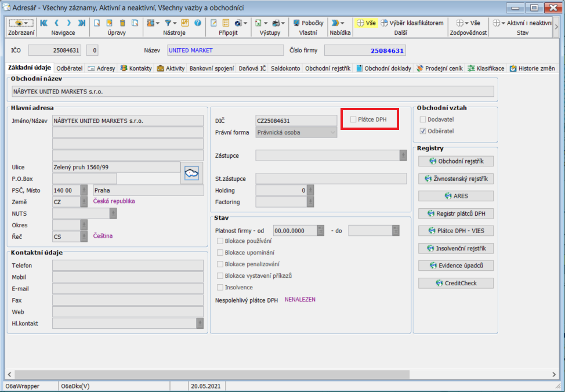Expand the Právní forma dropdown
The image size is (565, 392).
332,132
